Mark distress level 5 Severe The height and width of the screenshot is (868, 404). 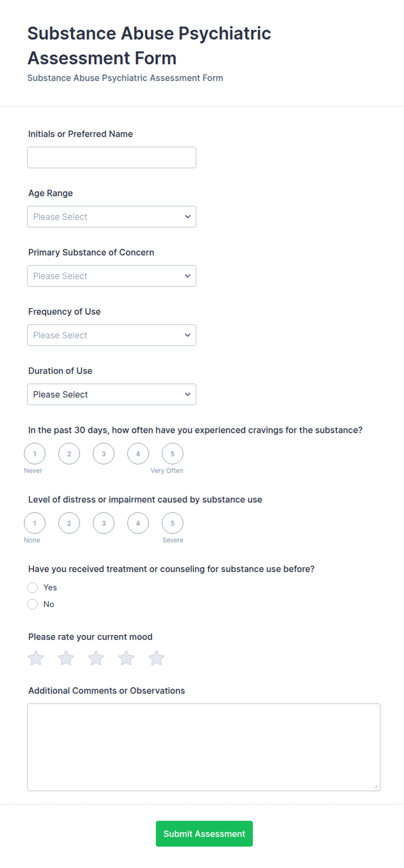click(x=172, y=523)
